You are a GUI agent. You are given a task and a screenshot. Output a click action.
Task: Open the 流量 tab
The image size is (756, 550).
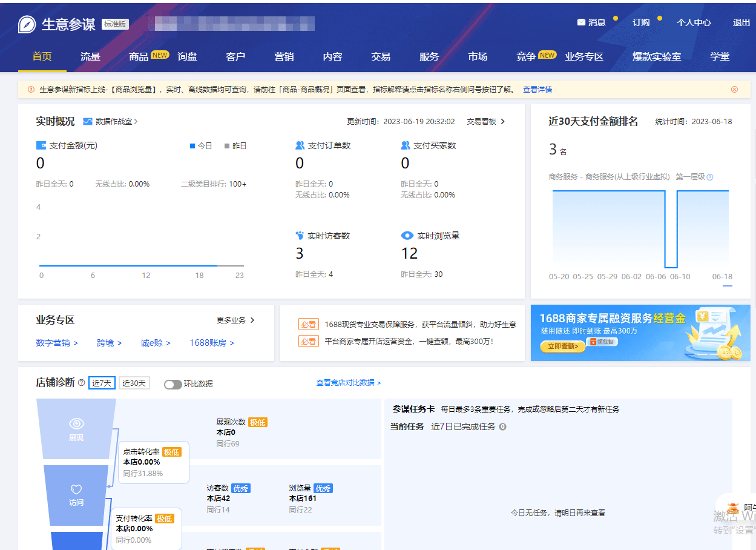(x=91, y=56)
